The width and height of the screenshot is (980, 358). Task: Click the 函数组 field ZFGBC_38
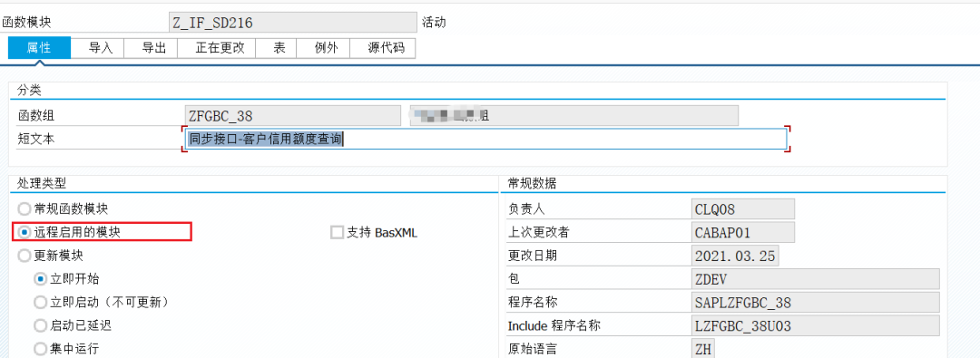292,116
